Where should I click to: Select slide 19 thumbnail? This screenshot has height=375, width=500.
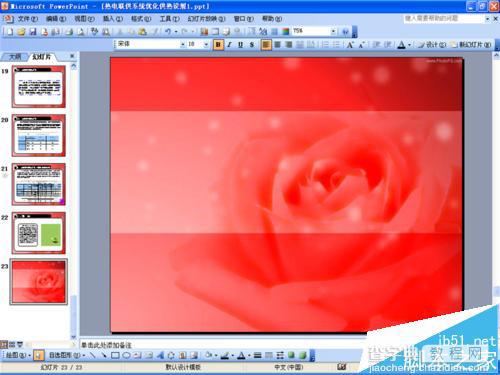click(39, 87)
